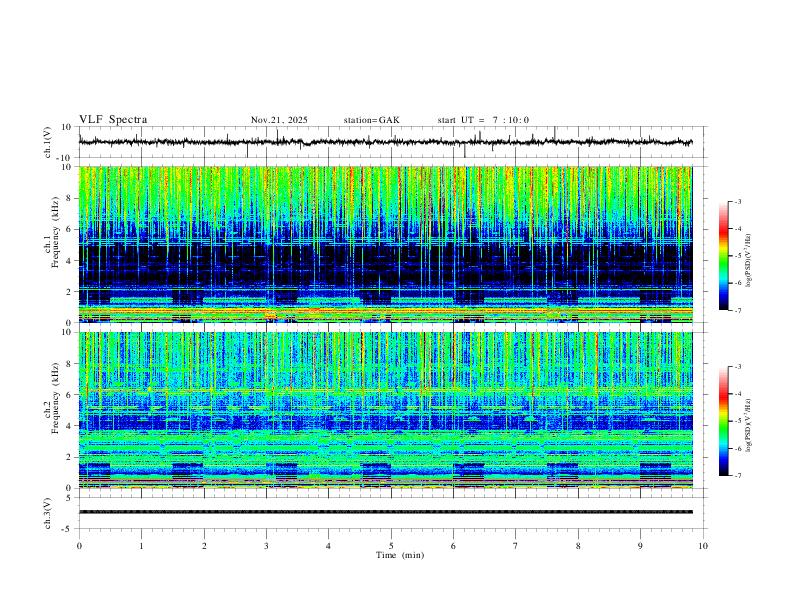Select the ch.1 "Frequency (kHz)" axis label
Viewport: 792px width, 612px height.
click(55, 232)
